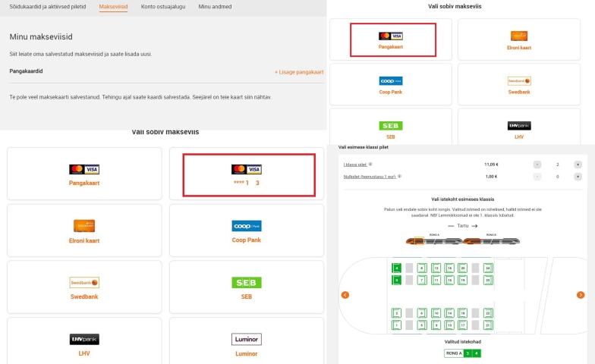Open info icon beside Nullpilet
Image resolution: width=595 pixels, height=364 pixels.
(399, 176)
